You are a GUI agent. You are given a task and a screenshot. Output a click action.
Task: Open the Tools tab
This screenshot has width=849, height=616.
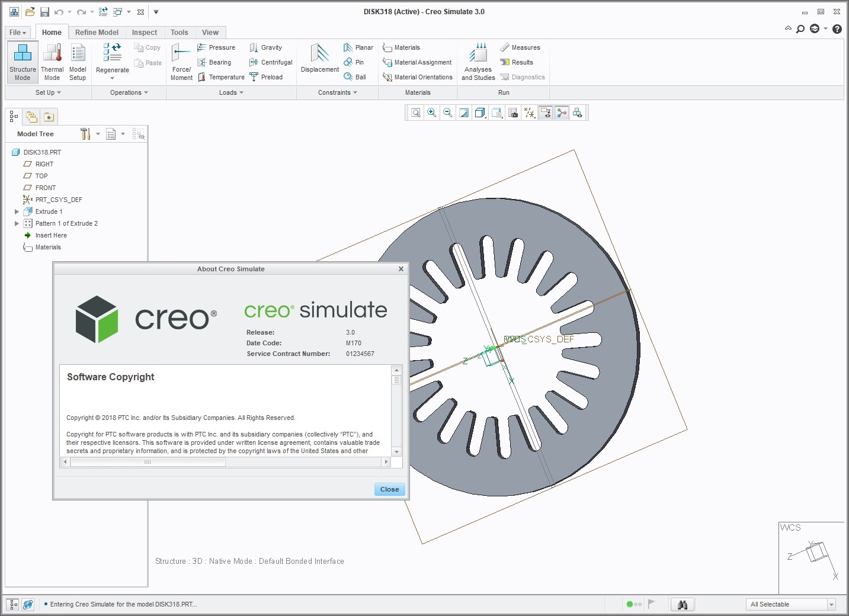click(180, 33)
